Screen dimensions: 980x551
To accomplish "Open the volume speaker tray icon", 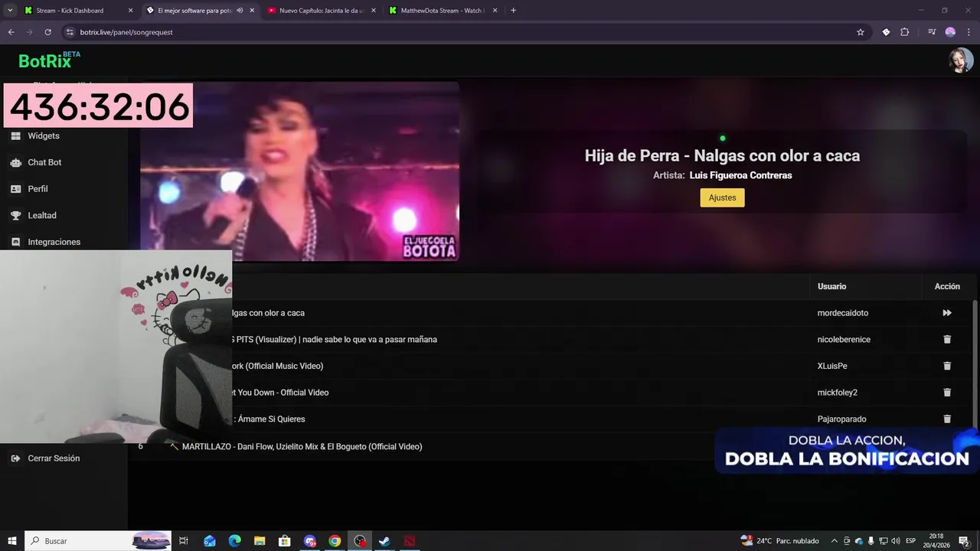I will [896, 541].
